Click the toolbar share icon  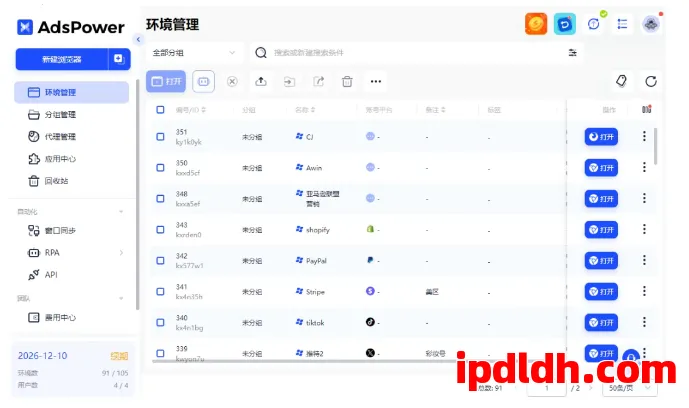319,81
